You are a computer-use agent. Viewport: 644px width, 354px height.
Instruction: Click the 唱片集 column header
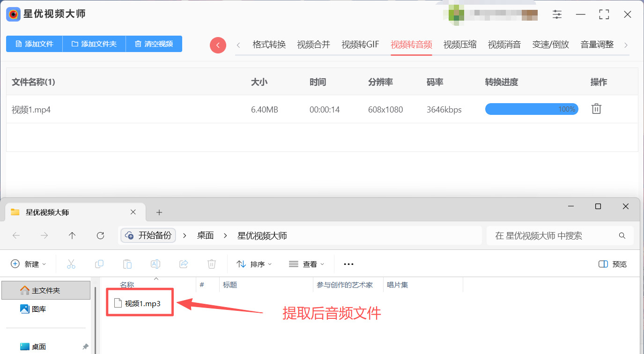398,285
